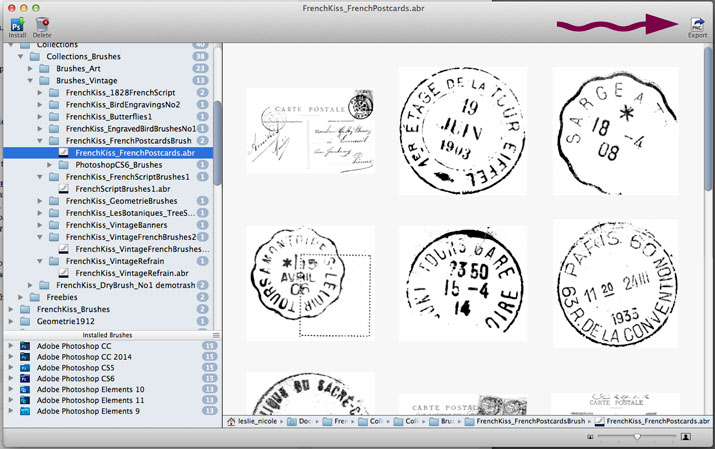The image size is (715, 449).
Task: Click the Geometrie1912 folder icon
Action: (26, 321)
